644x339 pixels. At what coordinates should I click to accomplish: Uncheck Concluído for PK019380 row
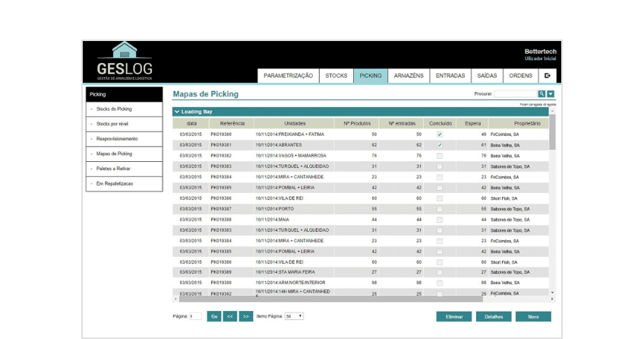coord(439,134)
